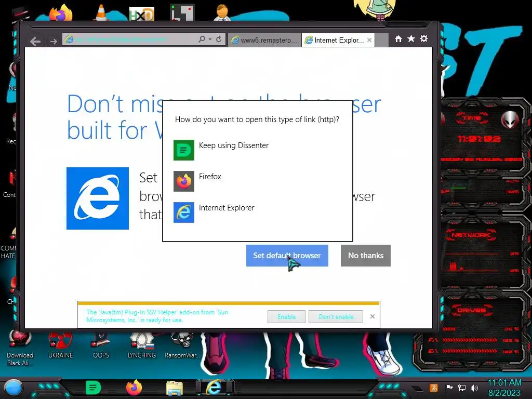Open the Home page icon
Screen dimensions: 532x399
[x=398, y=39]
